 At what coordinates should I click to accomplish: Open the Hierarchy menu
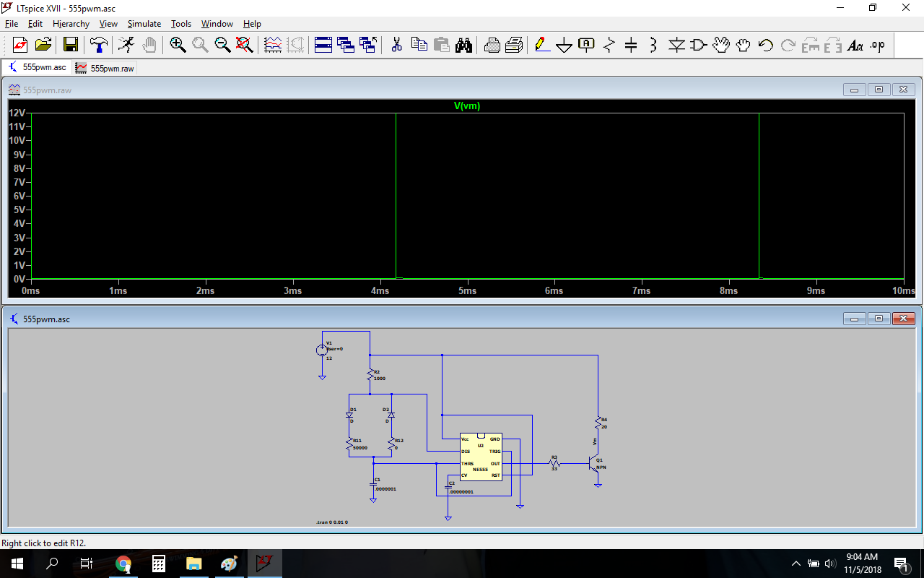tap(71, 24)
